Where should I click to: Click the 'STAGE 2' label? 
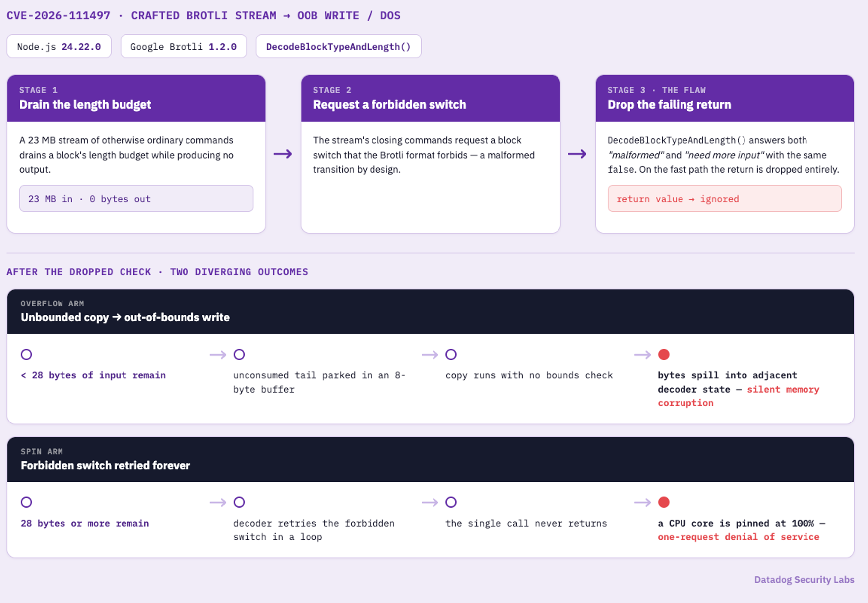pyautogui.click(x=332, y=90)
